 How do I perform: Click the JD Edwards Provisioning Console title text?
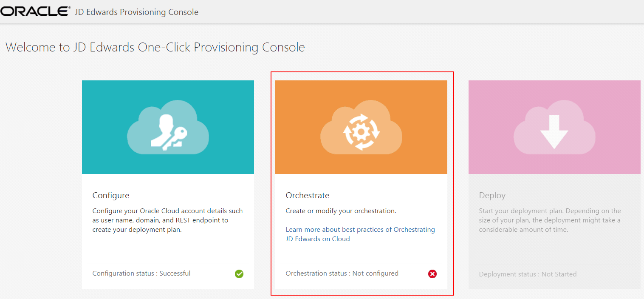[x=136, y=12]
